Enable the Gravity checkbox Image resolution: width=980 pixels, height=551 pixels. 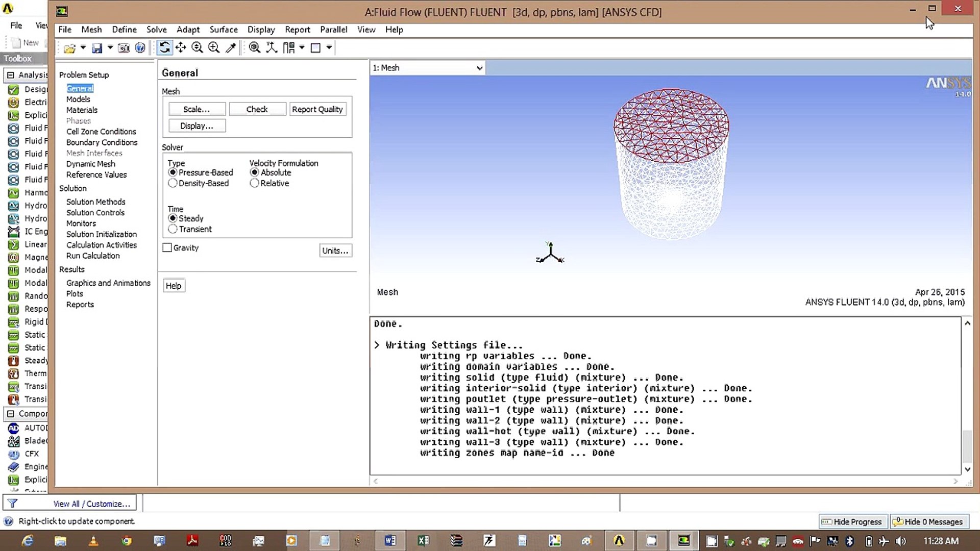(167, 248)
